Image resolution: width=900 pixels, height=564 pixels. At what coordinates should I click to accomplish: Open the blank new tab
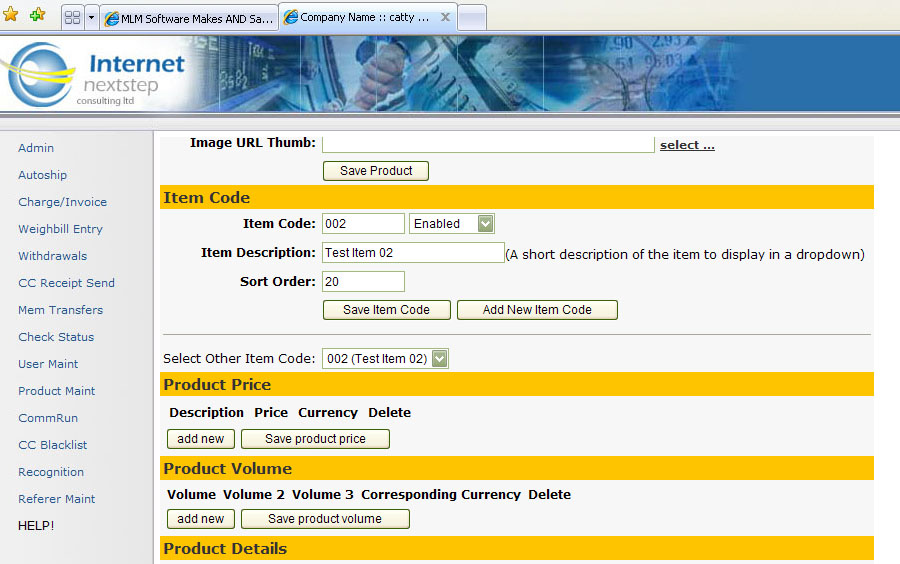pyautogui.click(x=471, y=18)
